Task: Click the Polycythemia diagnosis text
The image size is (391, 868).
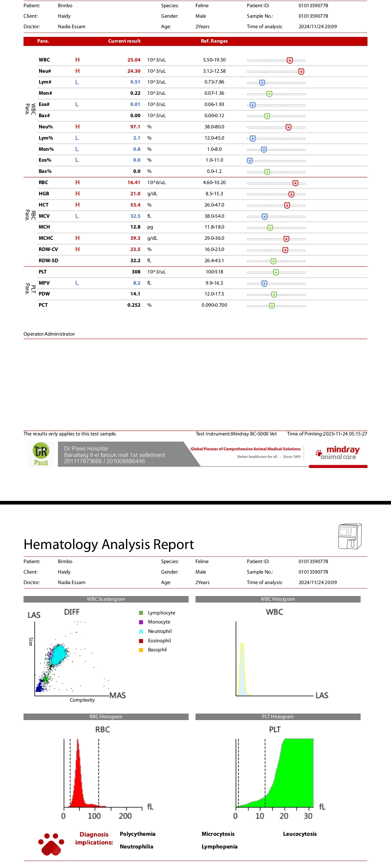Action: tap(138, 834)
